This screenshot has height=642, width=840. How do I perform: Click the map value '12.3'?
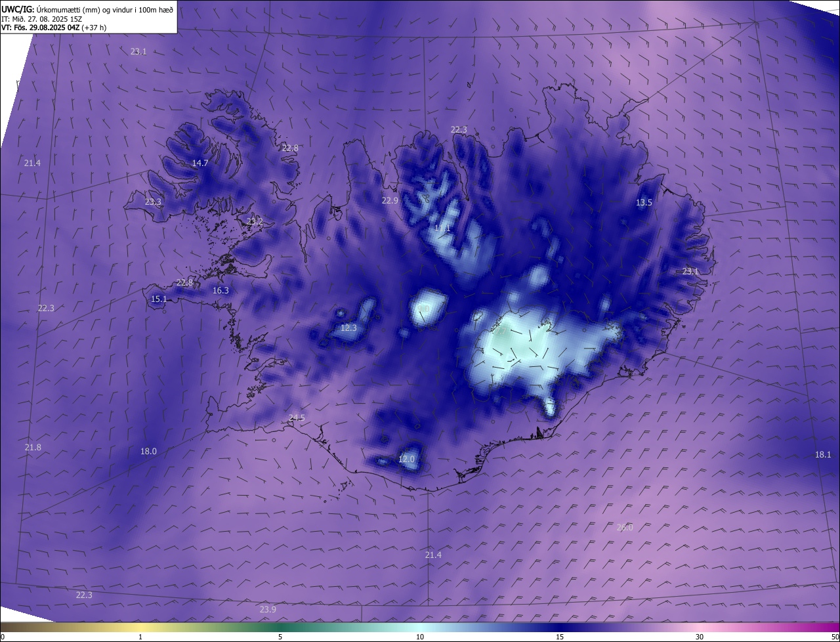[348, 328]
